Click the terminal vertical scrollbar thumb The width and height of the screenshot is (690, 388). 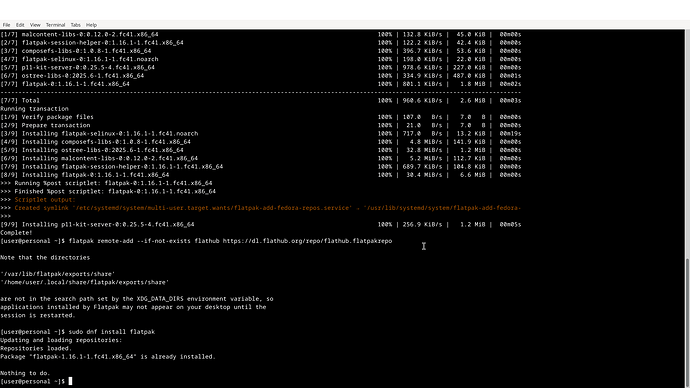coord(687,322)
